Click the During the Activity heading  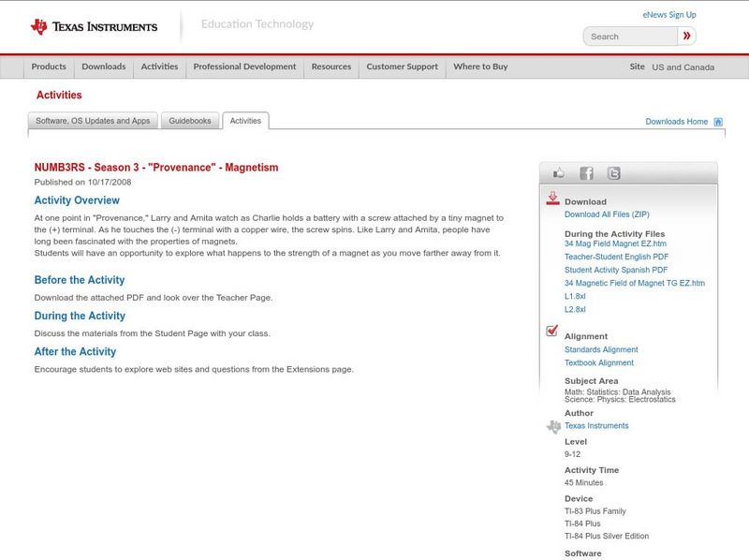click(80, 316)
